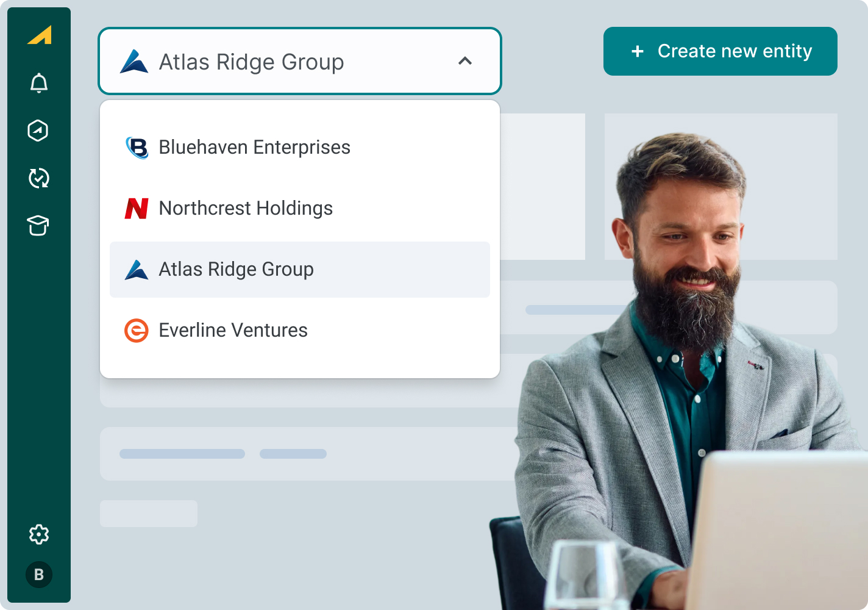The height and width of the screenshot is (610, 868).
Task: Open the graduation cap learning icon
Action: tap(38, 226)
